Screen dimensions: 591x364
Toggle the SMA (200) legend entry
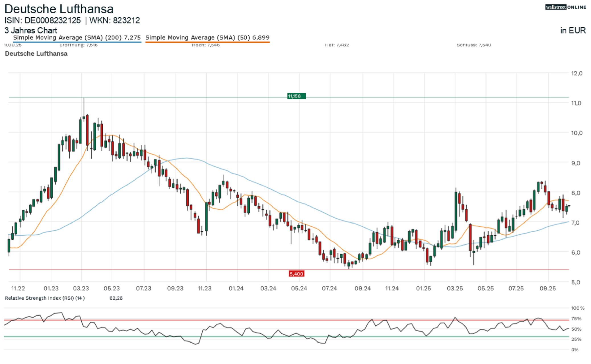click(x=77, y=38)
